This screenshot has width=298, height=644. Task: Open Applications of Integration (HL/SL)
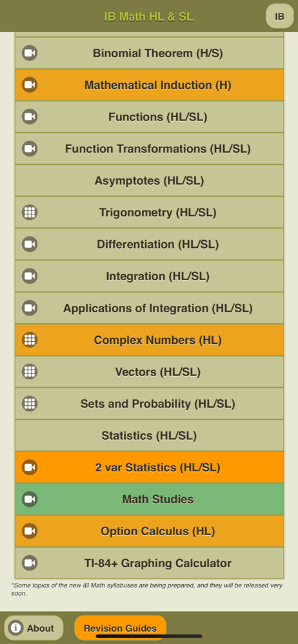coord(150,308)
